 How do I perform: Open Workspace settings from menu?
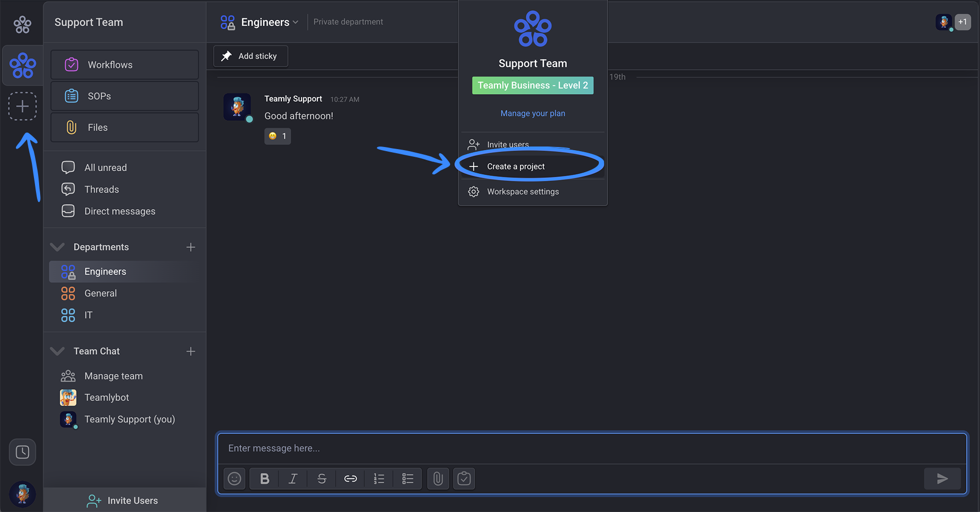click(533, 192)
